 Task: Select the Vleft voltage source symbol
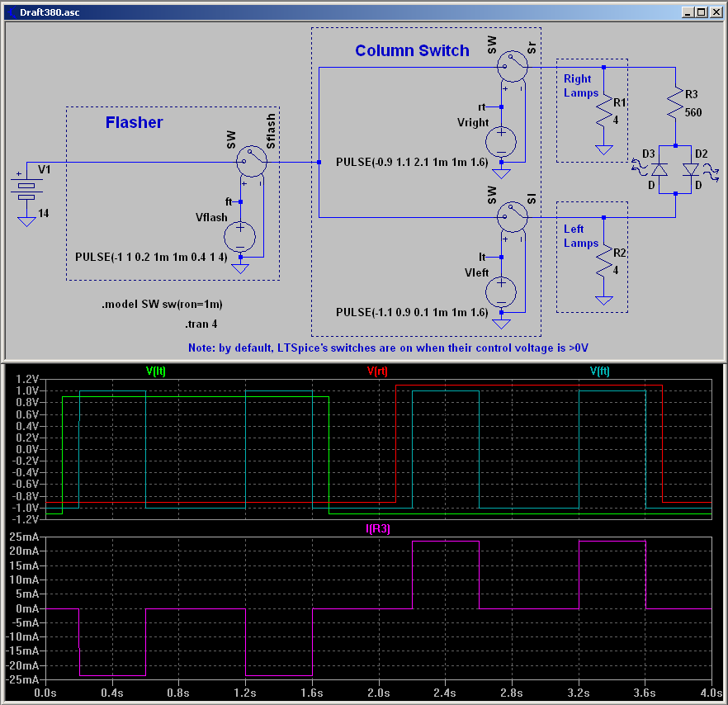click(x=501, y=292)
